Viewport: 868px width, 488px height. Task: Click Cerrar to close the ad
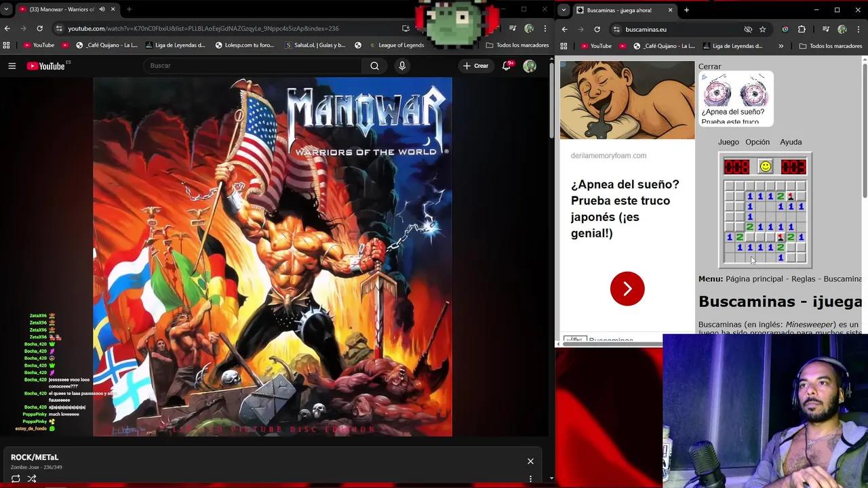tap(711, 66)
